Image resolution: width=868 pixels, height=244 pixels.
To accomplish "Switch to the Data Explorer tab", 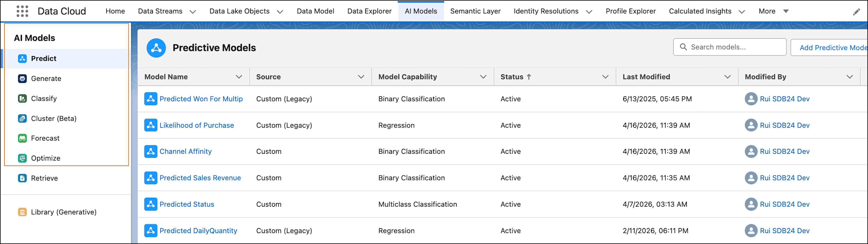I will pyautogui.click(x=369, y=11).
